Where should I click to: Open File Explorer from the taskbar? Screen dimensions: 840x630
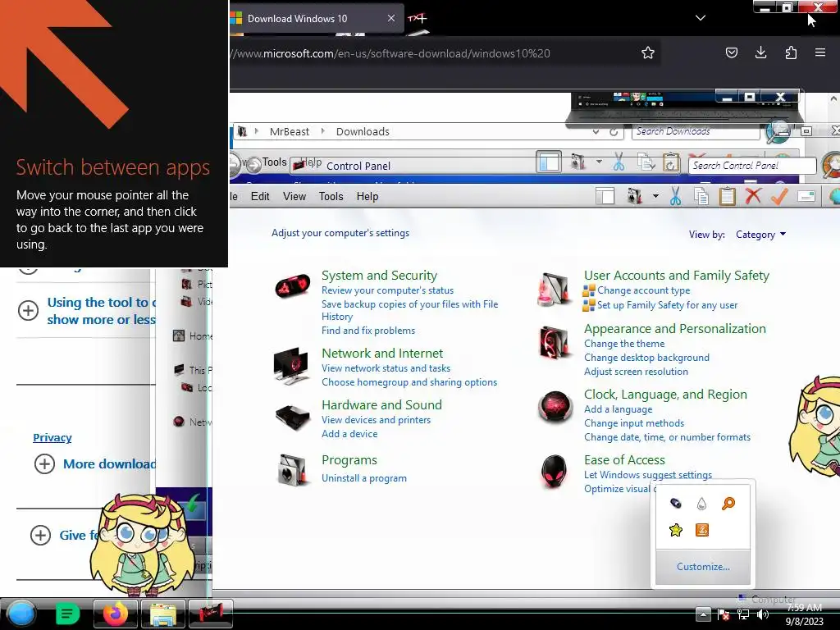[163, 614]
